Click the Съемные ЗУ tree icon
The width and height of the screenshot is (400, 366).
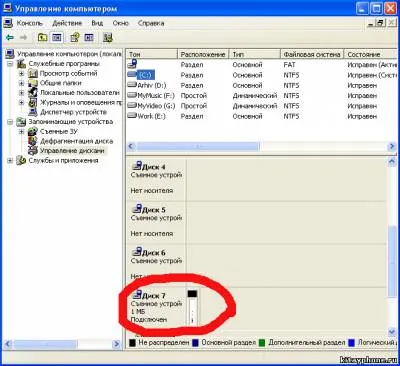pos(33,131)
